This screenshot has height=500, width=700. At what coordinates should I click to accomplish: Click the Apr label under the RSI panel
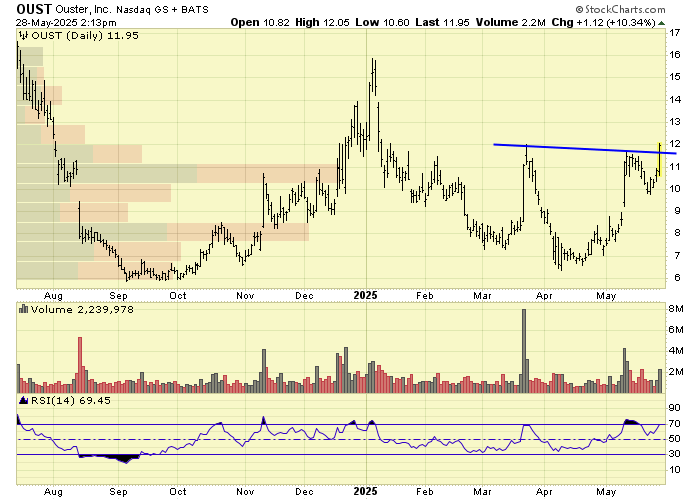(x=544, y=492)
